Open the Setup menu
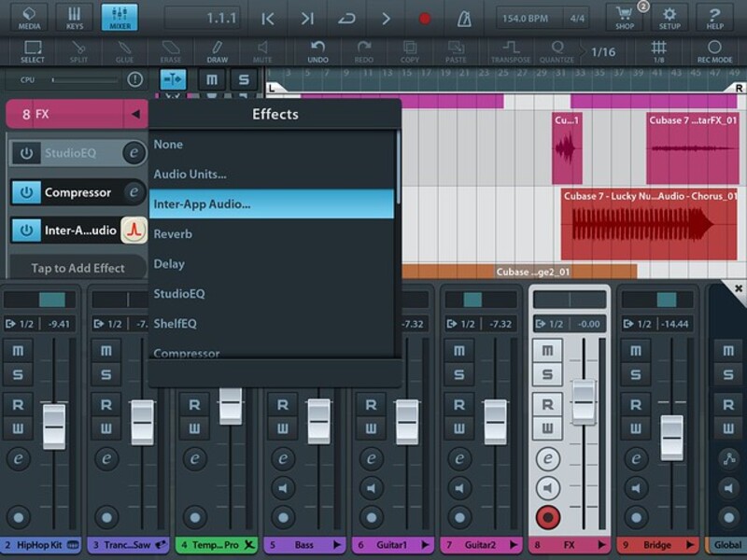This screenshot has height=560, width=747. [x=669, y=18]
